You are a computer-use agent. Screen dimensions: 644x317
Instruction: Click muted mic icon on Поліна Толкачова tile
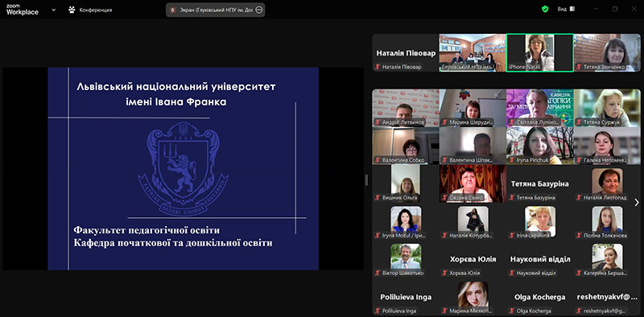pyautogui.click(x=578, y=235)
